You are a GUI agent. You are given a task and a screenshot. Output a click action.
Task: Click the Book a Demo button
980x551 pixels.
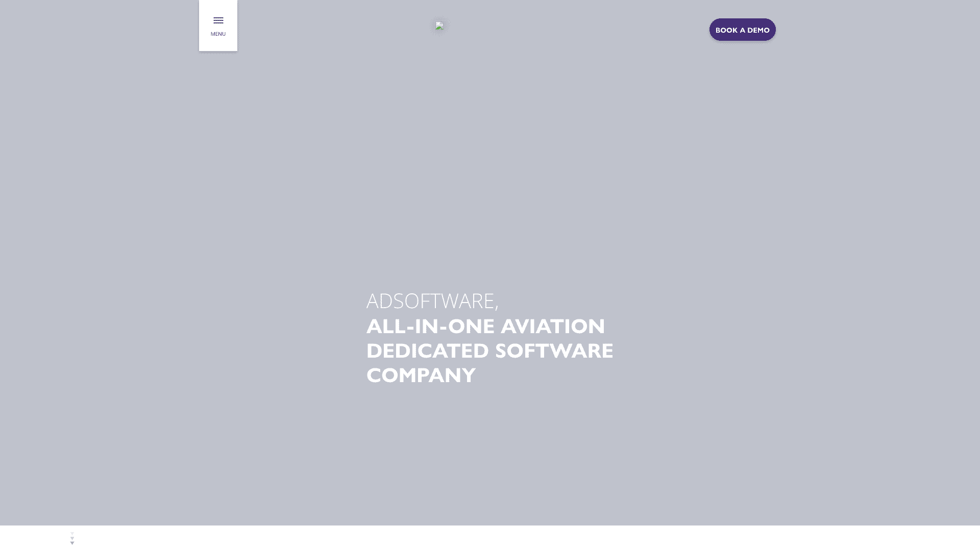coord(742,30)
